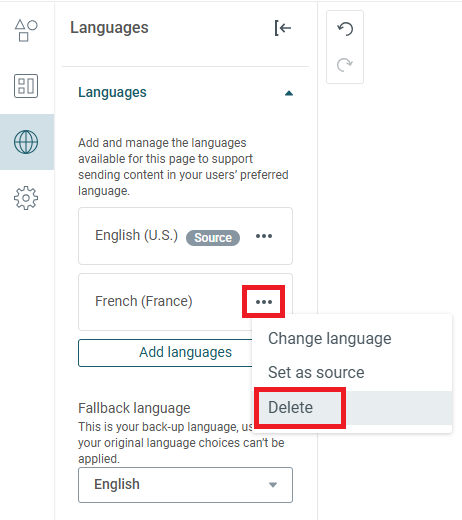
Task: Open the gear settings sidebar icon
Action: (x=26, y=198)
